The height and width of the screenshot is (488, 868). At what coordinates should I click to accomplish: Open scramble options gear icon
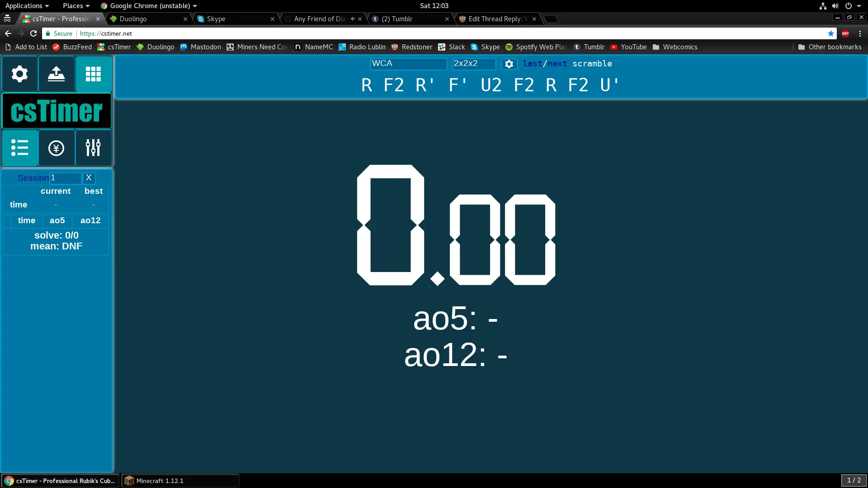tap(509, 64)
